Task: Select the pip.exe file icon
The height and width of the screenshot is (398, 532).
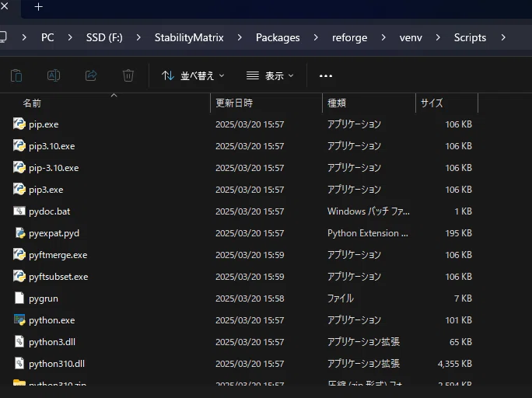Action: [x=19, y=124]
